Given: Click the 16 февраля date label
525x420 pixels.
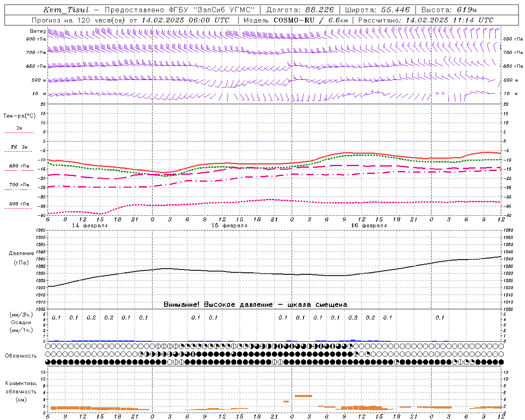Looking at the screenshot, I should tap(369, 226).
